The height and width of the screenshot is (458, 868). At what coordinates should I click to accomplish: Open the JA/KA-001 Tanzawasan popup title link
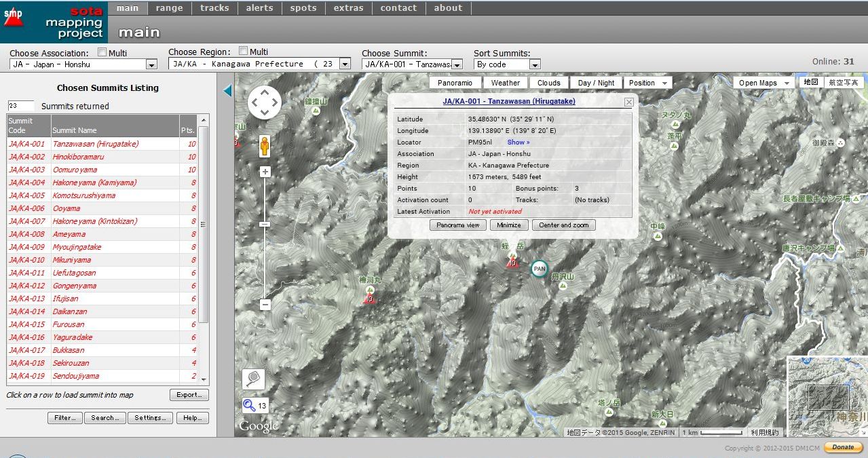(x=509, y=101)
